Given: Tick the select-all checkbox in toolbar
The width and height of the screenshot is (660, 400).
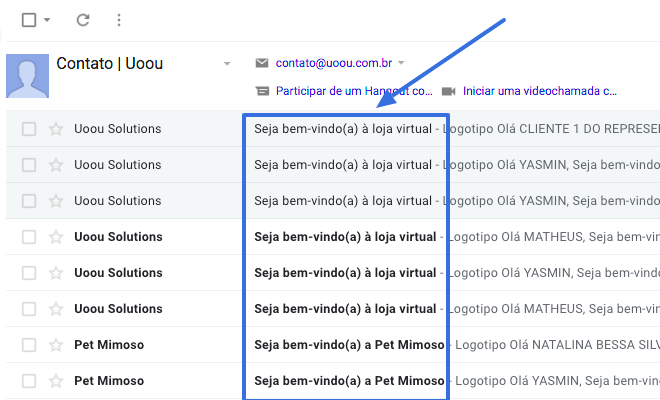Looking at the screenshot, I should point(29,20).
